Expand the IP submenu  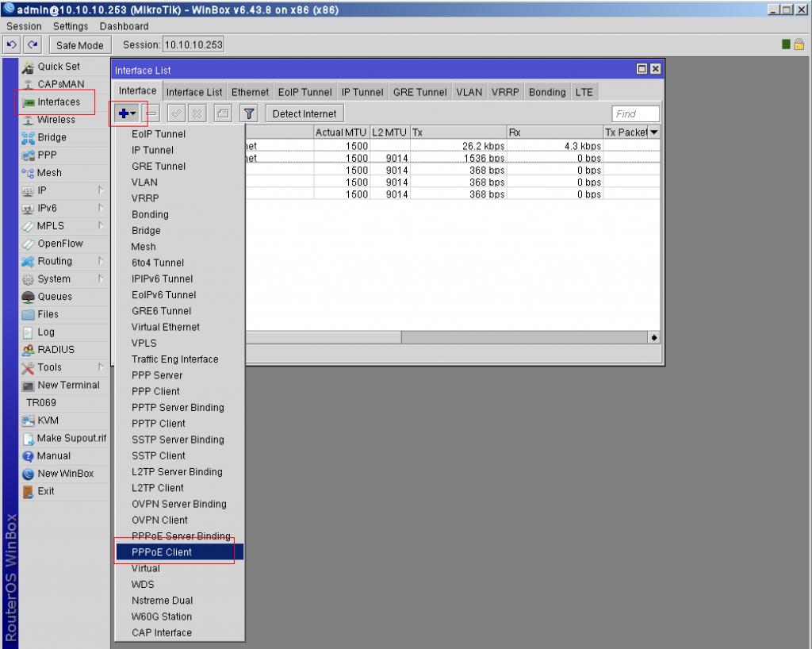coord(101,190)
